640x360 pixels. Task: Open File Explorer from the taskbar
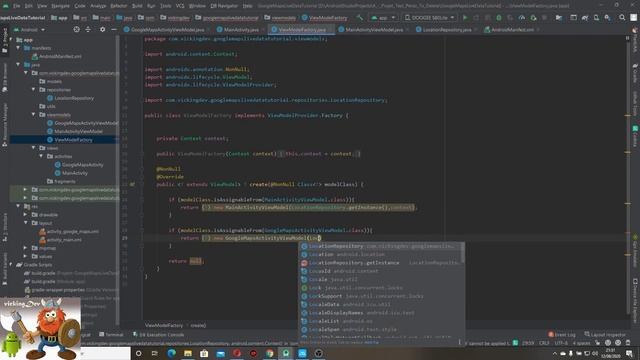tap(188, 353)
